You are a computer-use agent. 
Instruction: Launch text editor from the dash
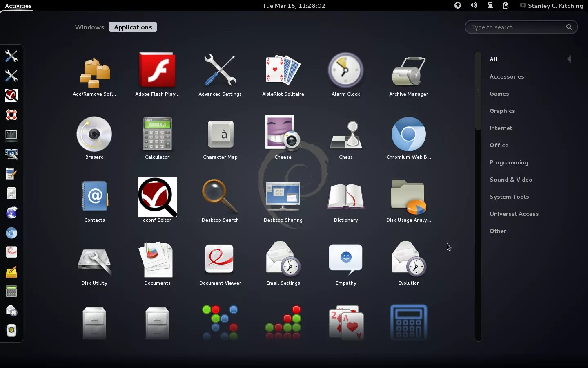tap(11, 174)
